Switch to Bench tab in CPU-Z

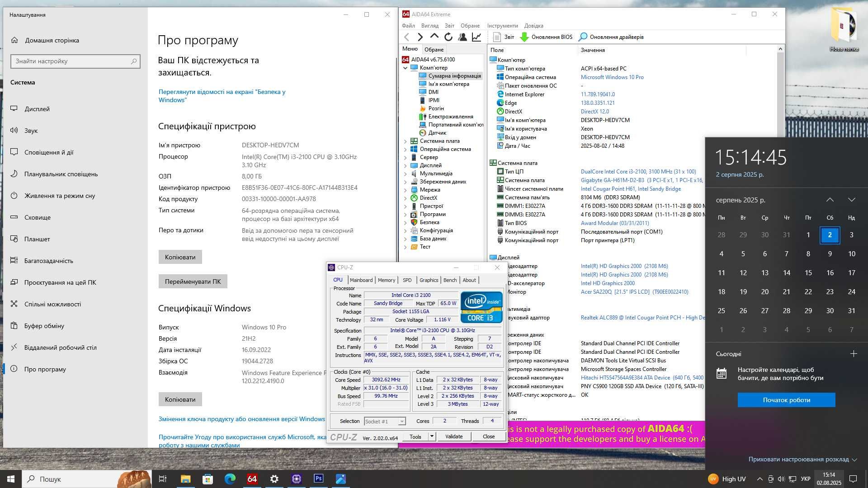(x=450, y=280)
